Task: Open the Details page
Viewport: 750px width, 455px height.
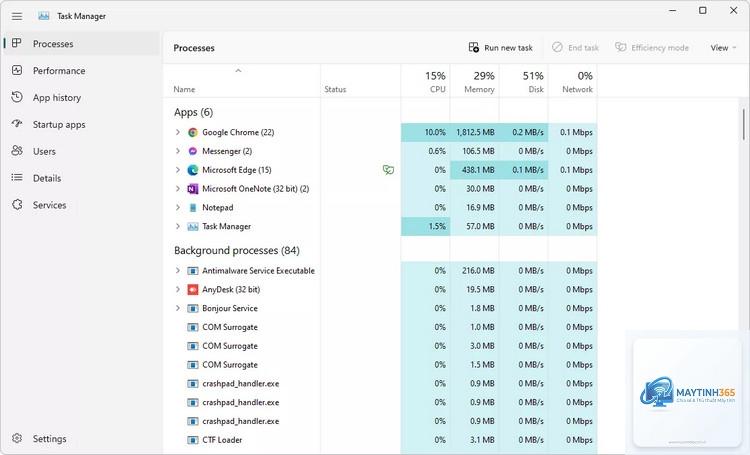Action: coord(82,178)
